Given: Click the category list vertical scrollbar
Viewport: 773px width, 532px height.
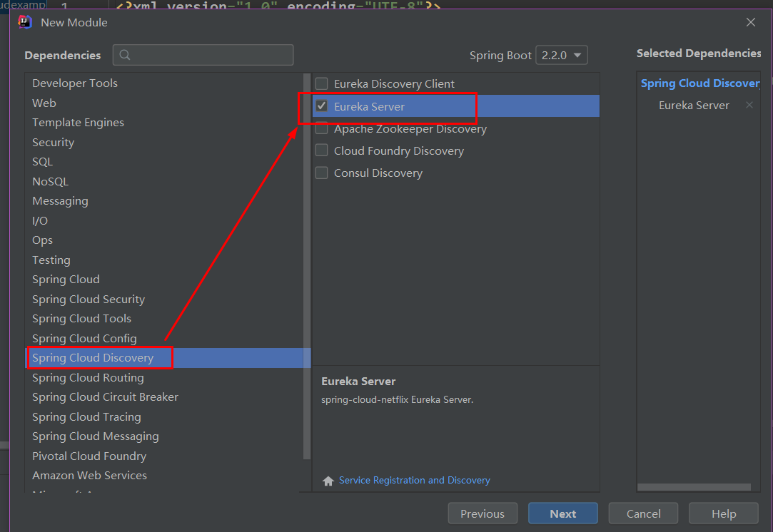Looking at the screenshot, I should click(x=307, y=266).
